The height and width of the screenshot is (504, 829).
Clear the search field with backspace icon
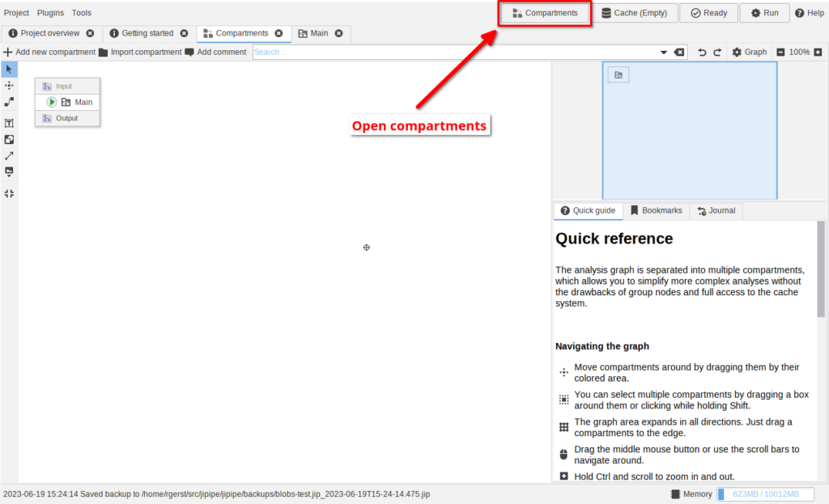pyautogui.click(x=679, y=53)
